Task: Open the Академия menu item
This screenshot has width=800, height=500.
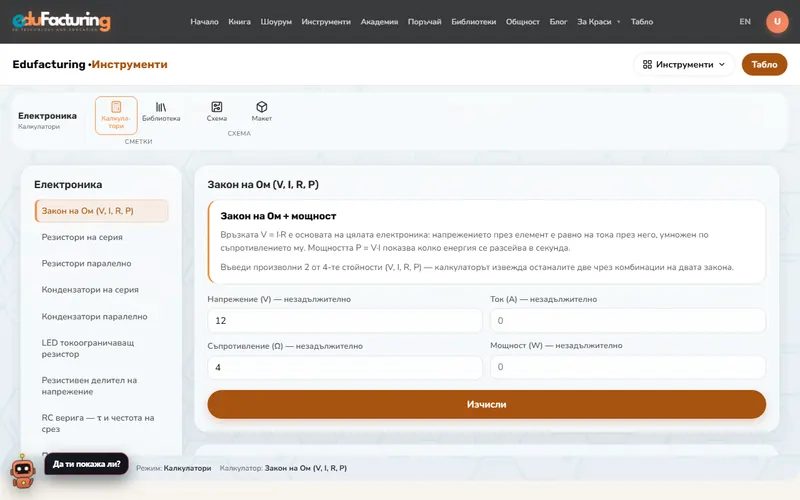Action: point(379,21)
